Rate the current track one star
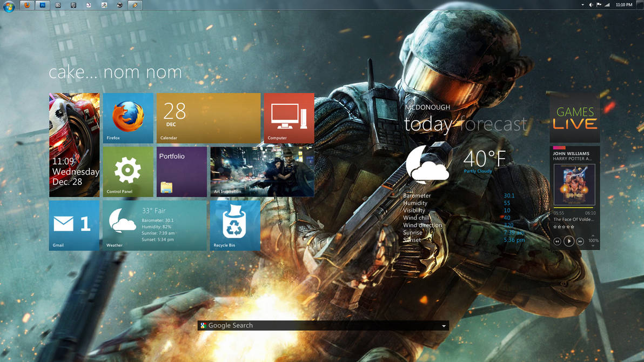This screenshot has width=644, height=362. pyautogui.click(x=555, y=226)
